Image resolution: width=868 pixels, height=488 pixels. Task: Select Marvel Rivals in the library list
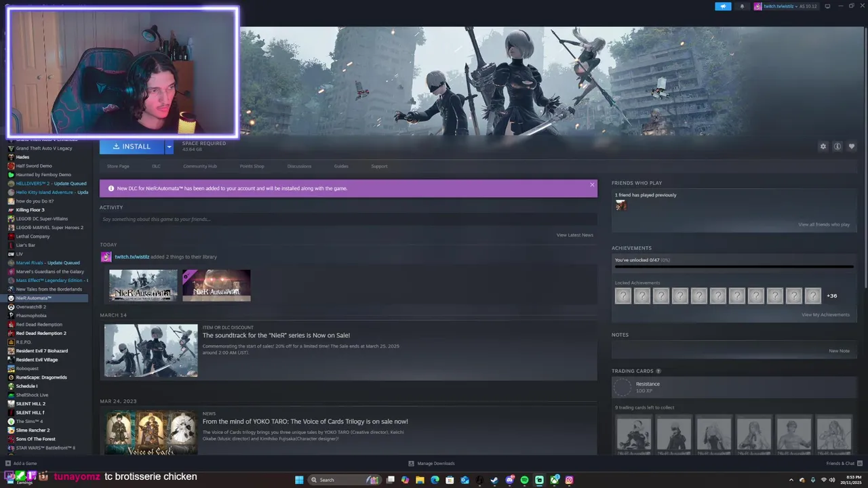coord(47,263)
